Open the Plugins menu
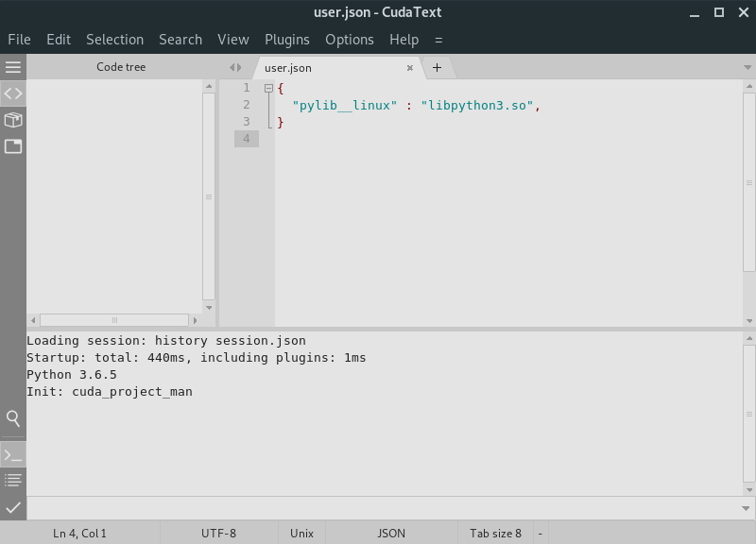This screenshot has width=756, height=544. point(286,39)
